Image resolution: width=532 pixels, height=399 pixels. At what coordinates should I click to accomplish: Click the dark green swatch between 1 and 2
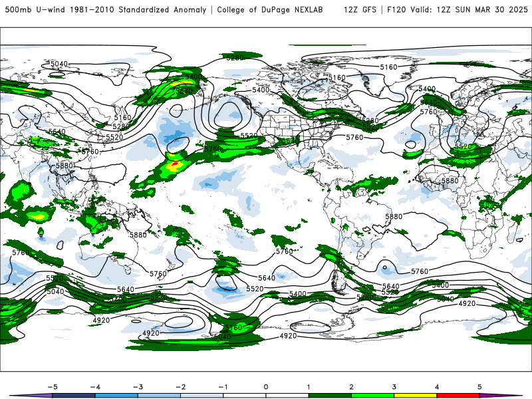click(330, 396)
